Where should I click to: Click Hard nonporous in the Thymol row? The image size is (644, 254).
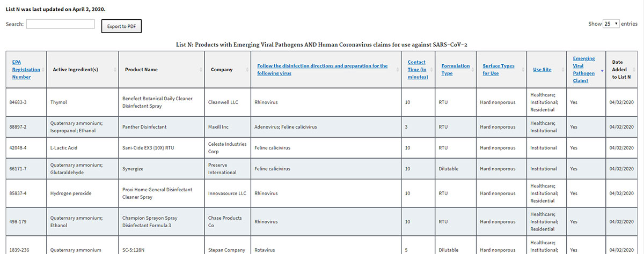[x=498, y=102]
